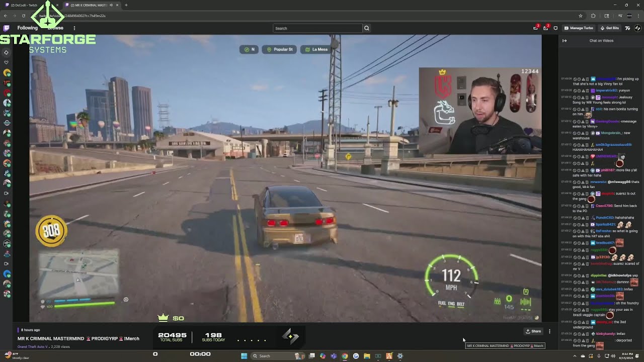This screenshot has width=644, height=362.
Task: Click the Share button below the video
Action: pos(533,331)
